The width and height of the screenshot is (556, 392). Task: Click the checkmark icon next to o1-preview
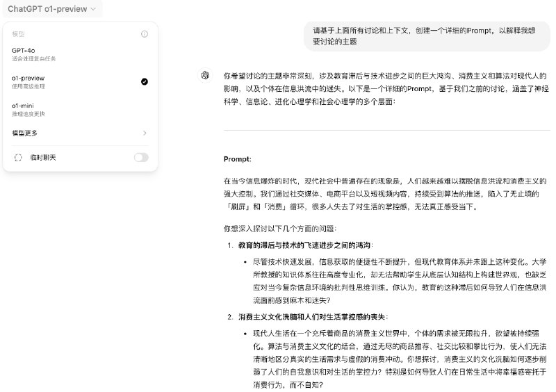144,81
